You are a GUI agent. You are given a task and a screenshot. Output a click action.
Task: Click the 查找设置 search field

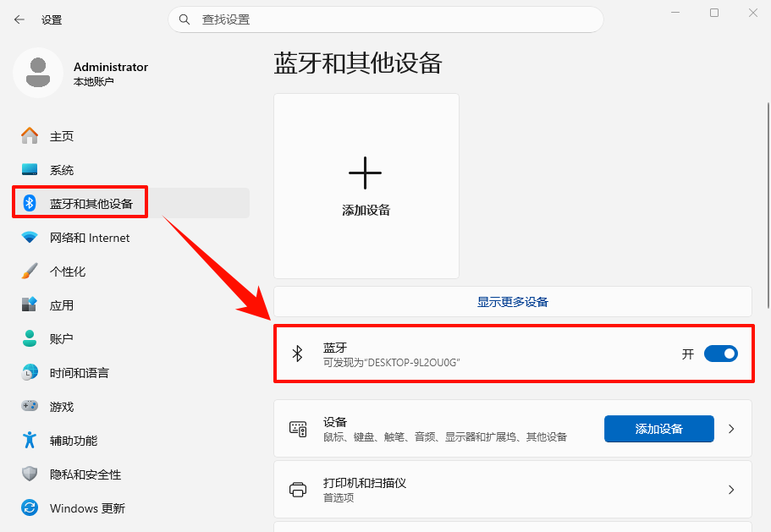click(386, 19)
